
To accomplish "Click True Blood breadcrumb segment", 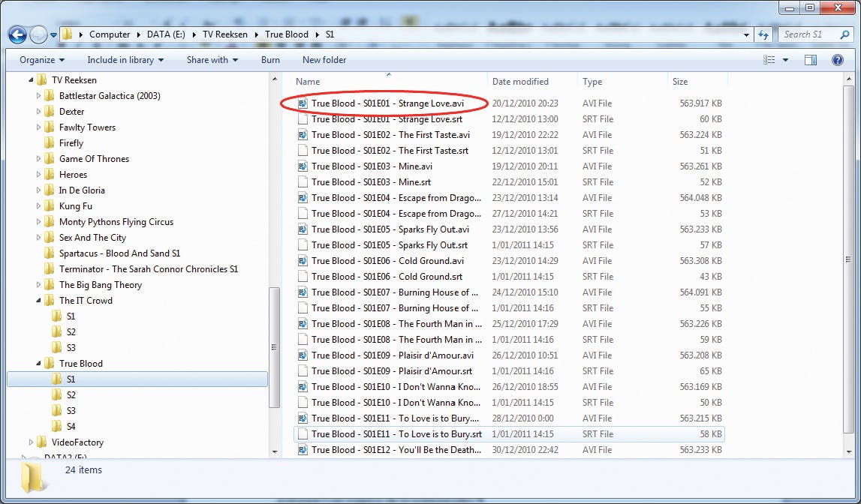I will click(287, 34).
